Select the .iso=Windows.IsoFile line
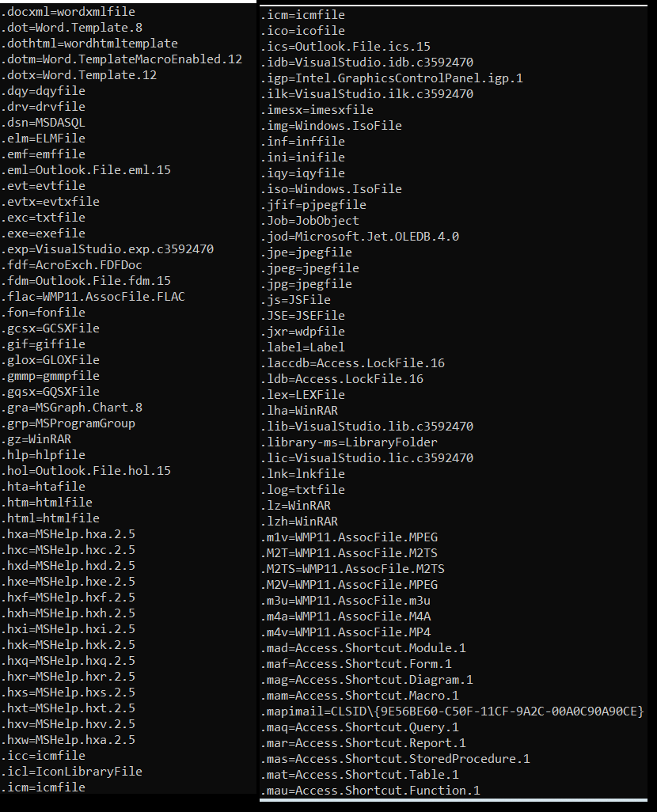Image resolution: width=657 pixels, height=812 pixels. [332, 189]
